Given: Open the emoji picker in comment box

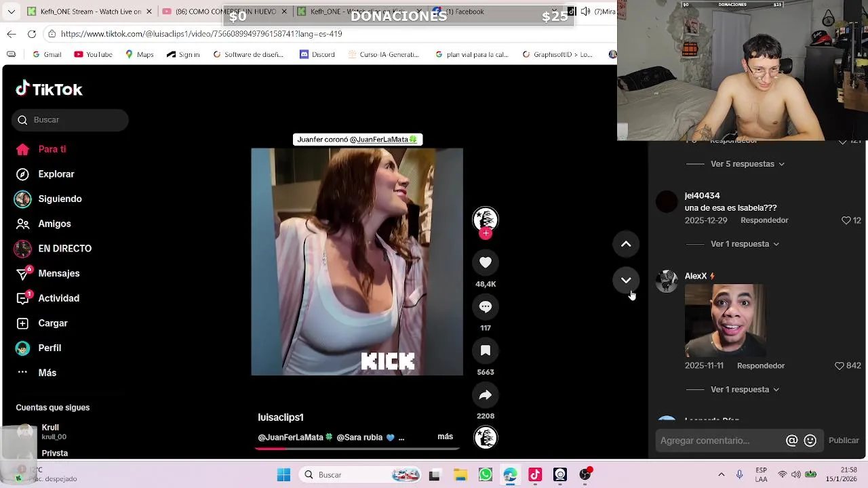Looking at the screenshot, I should pos(810,441).
